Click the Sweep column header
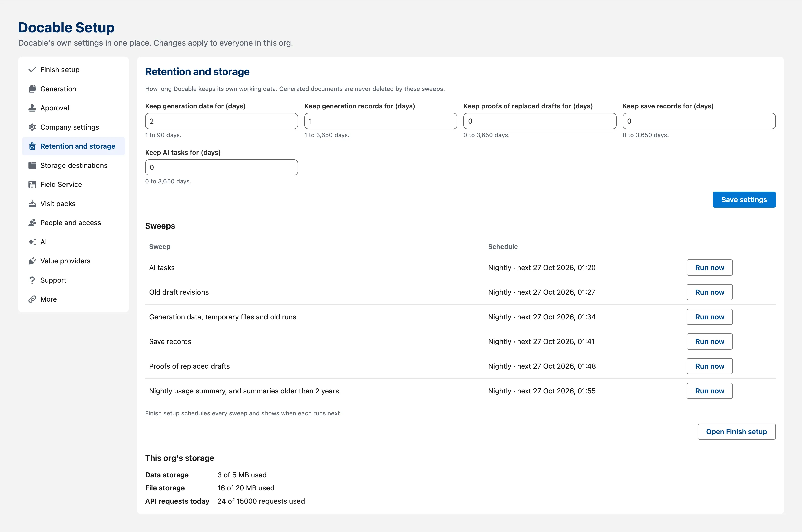 tap(160, 247)
